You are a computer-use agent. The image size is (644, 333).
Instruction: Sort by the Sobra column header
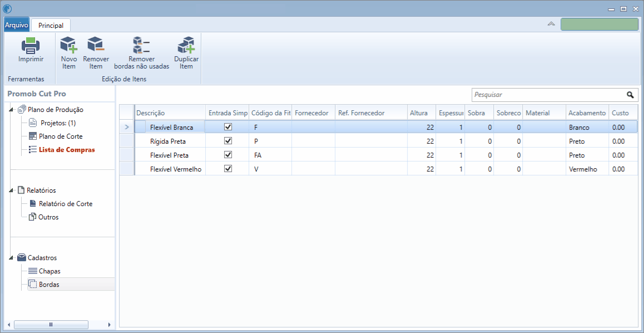point(479,112)
